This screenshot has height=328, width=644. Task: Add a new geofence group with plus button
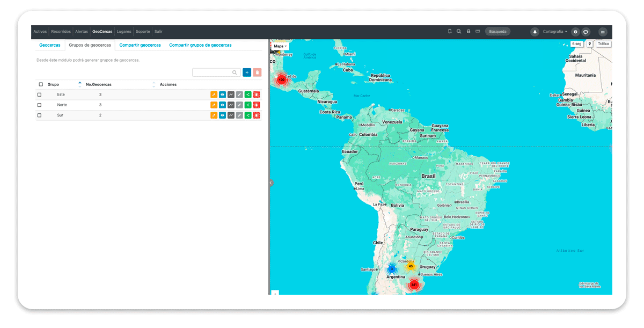coord(247,72)
